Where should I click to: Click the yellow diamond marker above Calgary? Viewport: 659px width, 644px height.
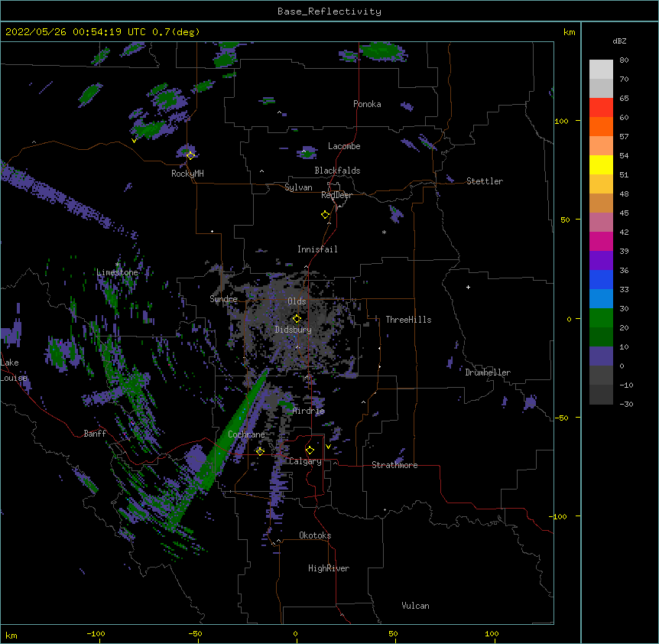coord(310,450)
